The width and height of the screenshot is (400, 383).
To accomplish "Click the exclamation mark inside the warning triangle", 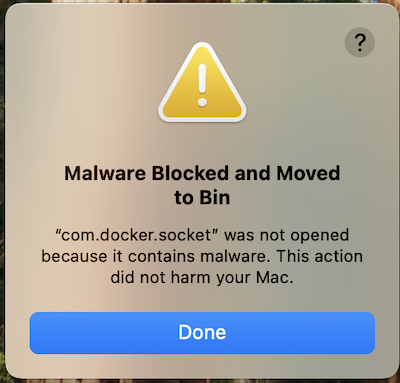I will pyautogui.click(x=202, y=85).
